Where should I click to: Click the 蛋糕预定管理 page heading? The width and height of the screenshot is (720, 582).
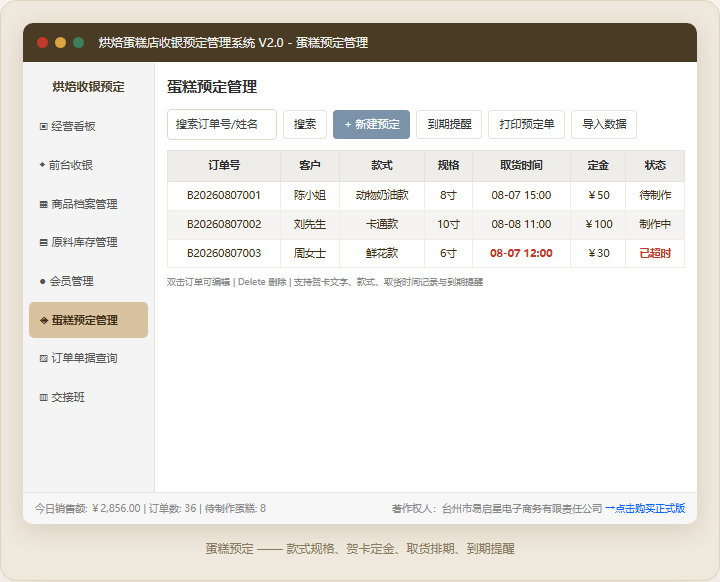pos(212,87)
